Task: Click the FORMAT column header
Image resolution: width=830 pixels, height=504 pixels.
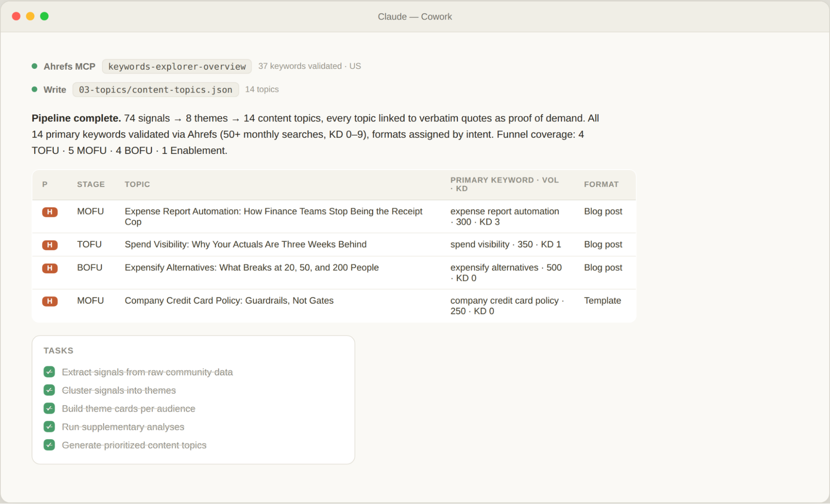Action: pos(601,184)
